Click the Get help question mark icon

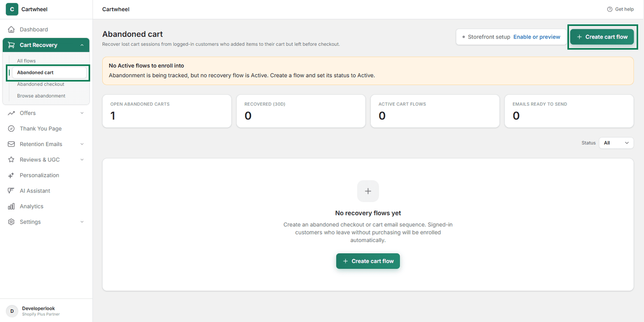click(x=610, y=9)
